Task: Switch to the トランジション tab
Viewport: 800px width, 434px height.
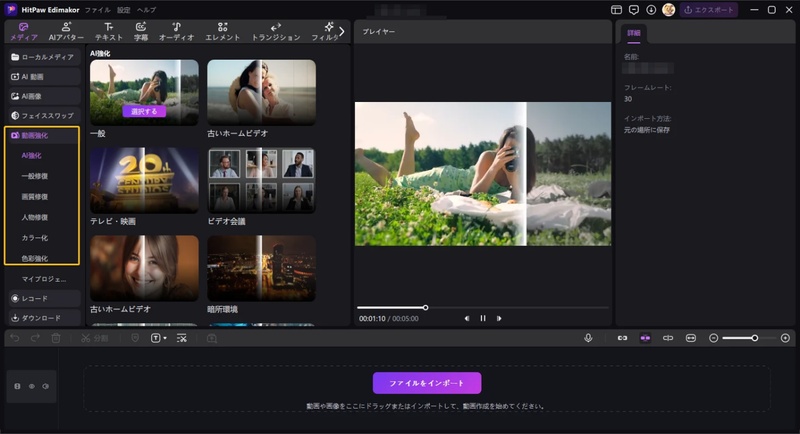Action: click(x=276, y=31)
